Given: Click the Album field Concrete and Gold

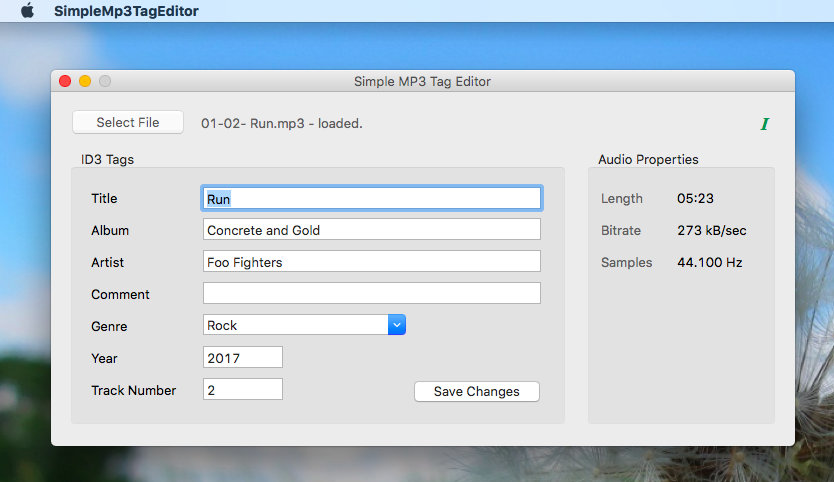Looking at the screenshot, I should tap(372, 229).
